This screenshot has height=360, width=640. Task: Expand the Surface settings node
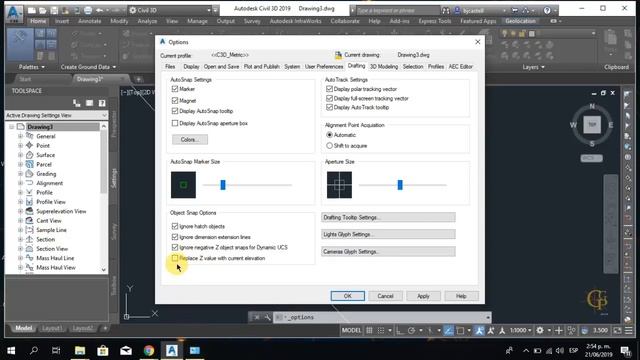[20, 155]
